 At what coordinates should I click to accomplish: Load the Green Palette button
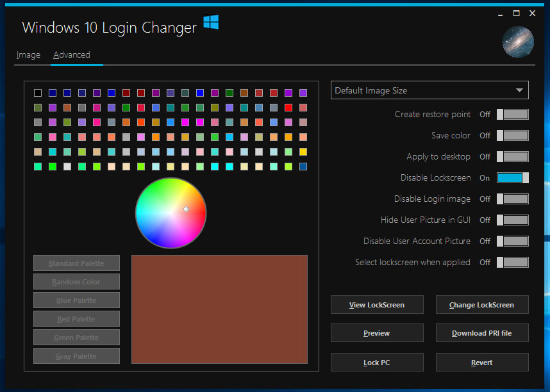tap(76, 338)
